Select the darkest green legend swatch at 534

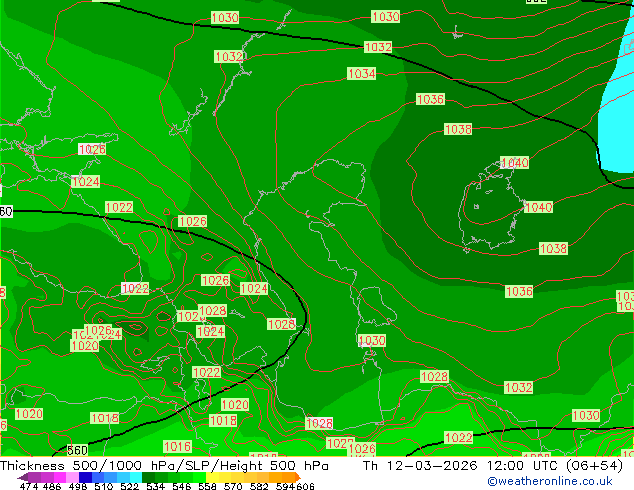coord(148,477)
